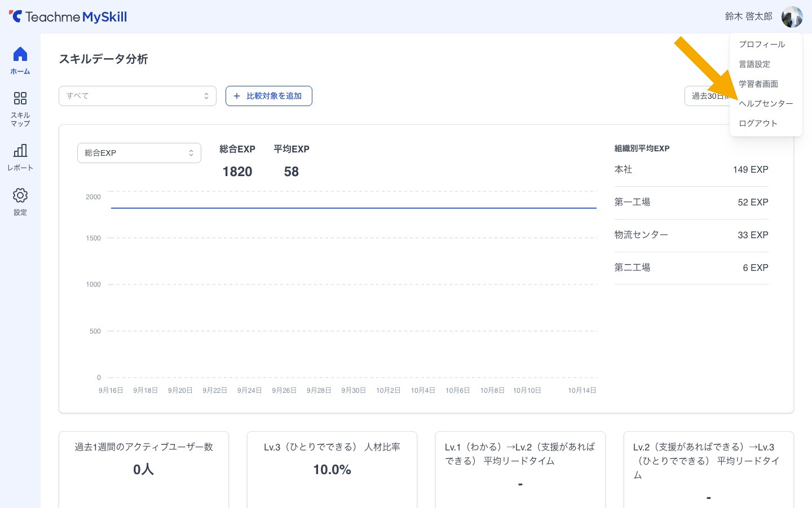Open ヘルプセンター from the user menu
This screenshot has width=812, height=508.
pos(766,103)
